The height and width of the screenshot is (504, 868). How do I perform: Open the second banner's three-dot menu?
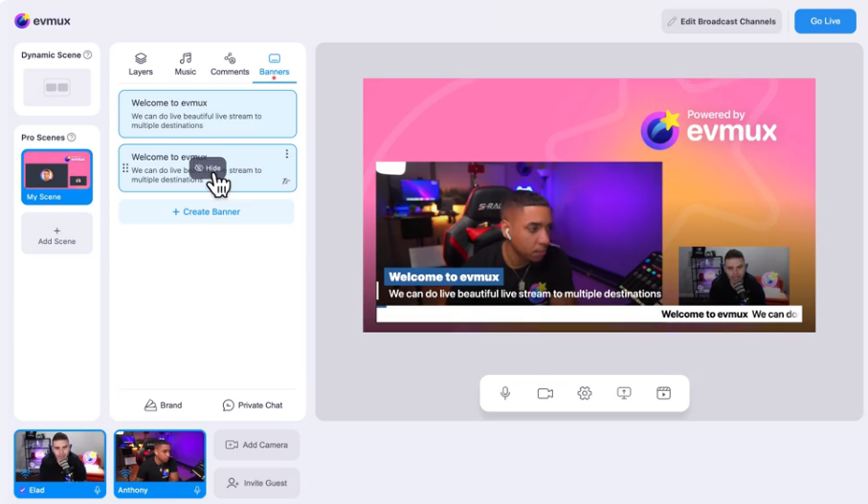pyautogui.click(x=287, y=154)
